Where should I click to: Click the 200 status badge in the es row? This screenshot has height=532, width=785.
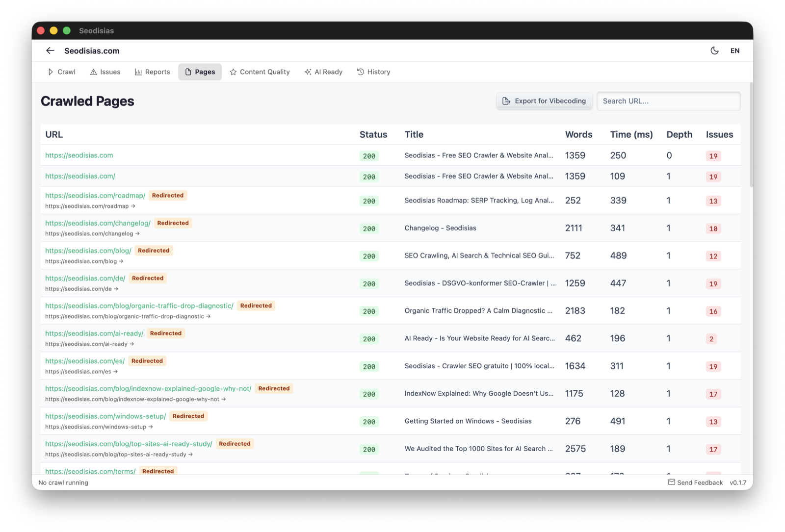369,367
